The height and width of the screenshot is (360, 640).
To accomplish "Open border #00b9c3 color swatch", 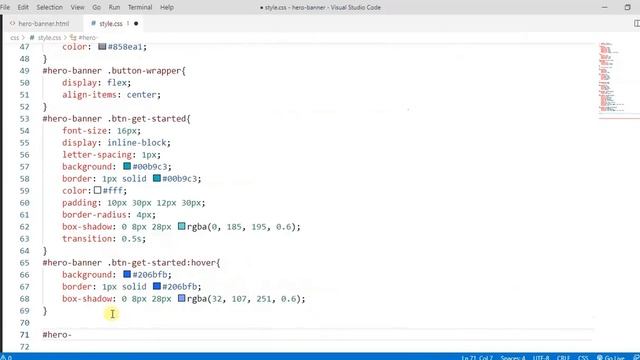I will [157, 179].
